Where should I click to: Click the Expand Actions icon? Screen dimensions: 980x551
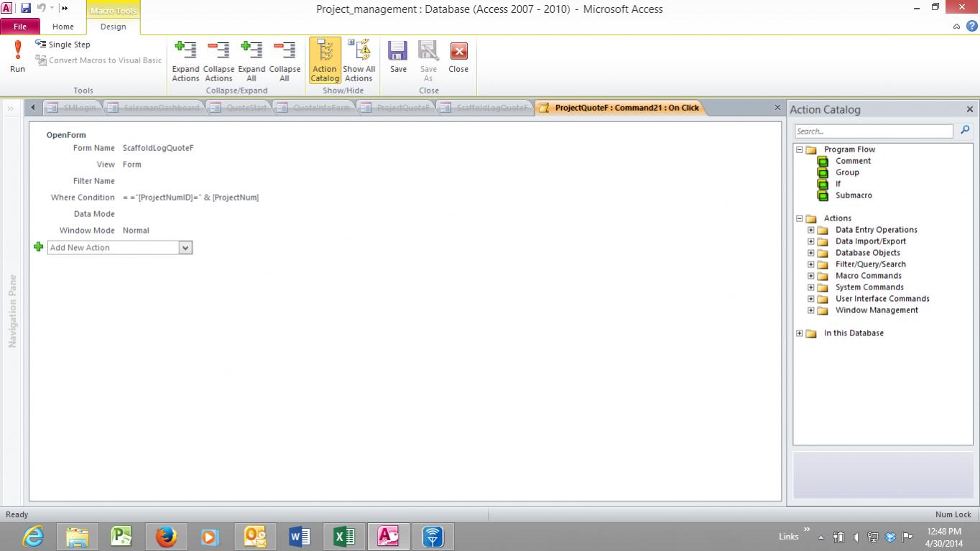pyautogui.click(x=185, y=61)
